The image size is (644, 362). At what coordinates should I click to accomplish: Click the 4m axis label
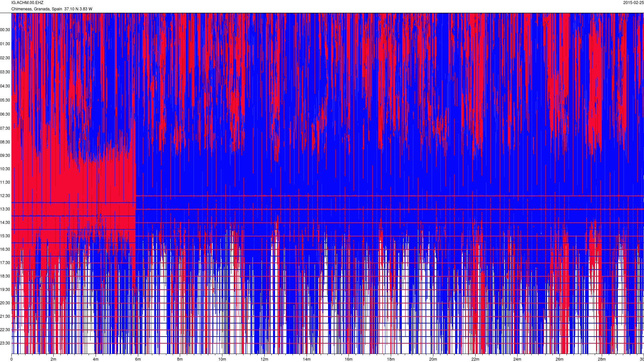point(96,359)
